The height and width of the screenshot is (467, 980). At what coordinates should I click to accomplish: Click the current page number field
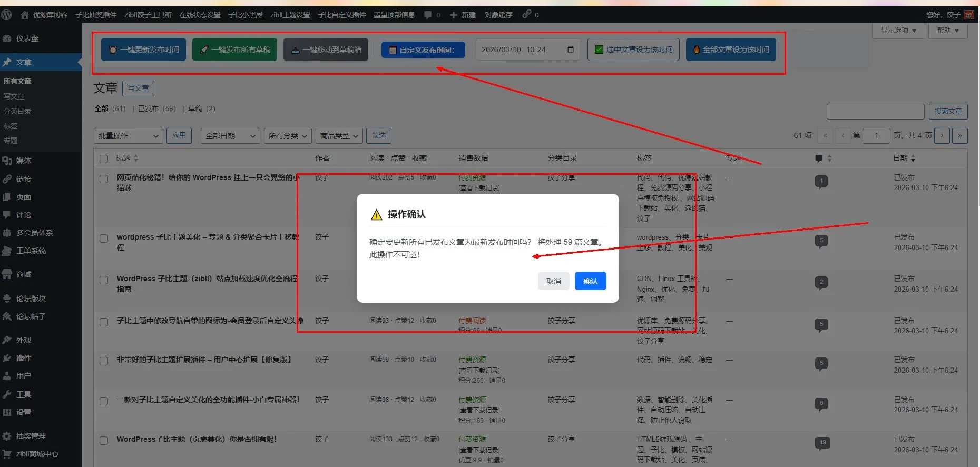pyautogui.click(x=876, y=136)
